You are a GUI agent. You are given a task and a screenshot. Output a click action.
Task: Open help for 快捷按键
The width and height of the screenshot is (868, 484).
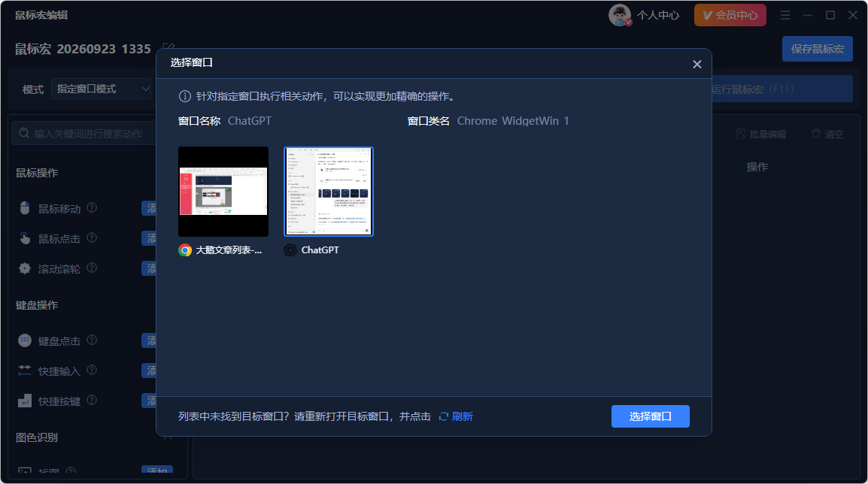tap(92, 400)
